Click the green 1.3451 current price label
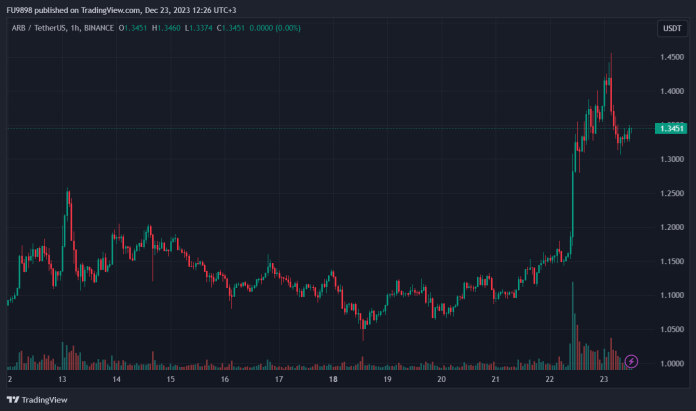Screen dimensions: 696x411 (x=669, y=129)
